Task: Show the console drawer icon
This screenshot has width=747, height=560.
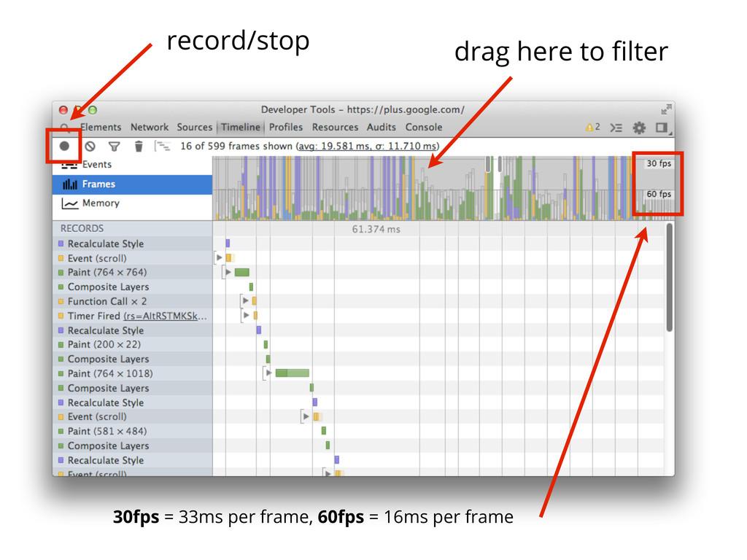Action: click(x=616, y=128)
